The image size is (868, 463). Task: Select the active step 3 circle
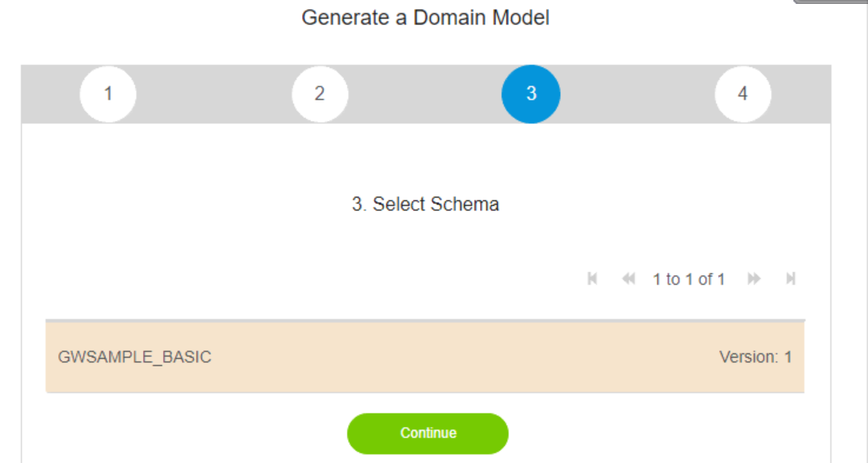[x=531, y=93]
